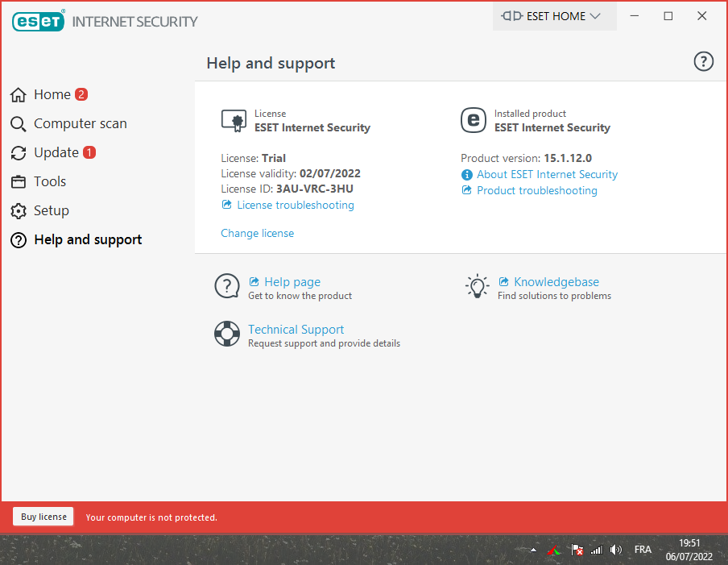Click the red-green tray application icon
The width and height of the screenshot is (728, 565).
pos(553,550)
